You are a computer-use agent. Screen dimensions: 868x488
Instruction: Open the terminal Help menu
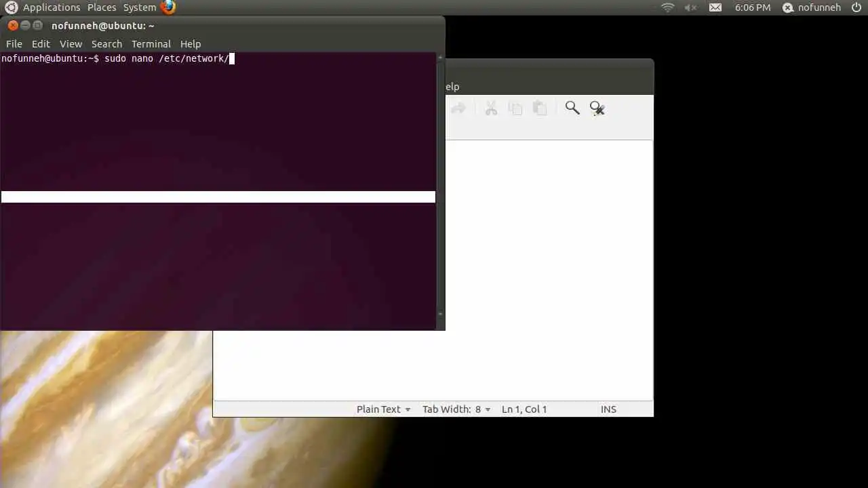tap(191, 44)
